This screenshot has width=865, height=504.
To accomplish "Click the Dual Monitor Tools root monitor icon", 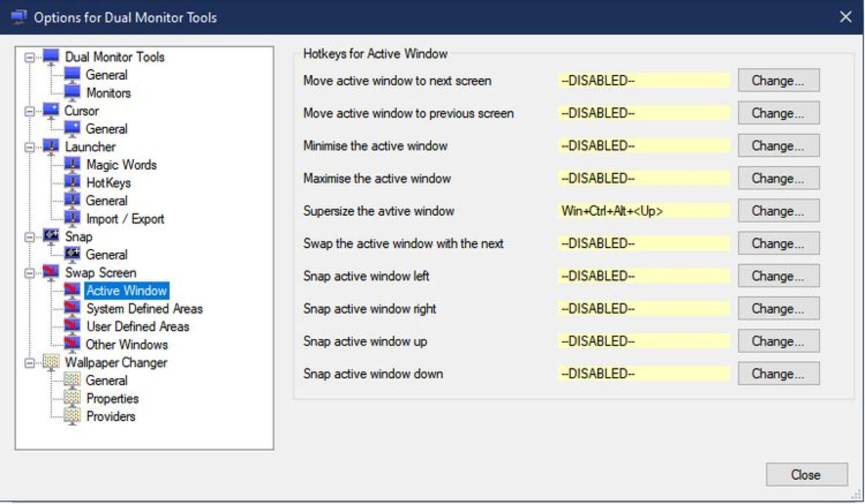I will pyautogui.click(x=51, y=57).
